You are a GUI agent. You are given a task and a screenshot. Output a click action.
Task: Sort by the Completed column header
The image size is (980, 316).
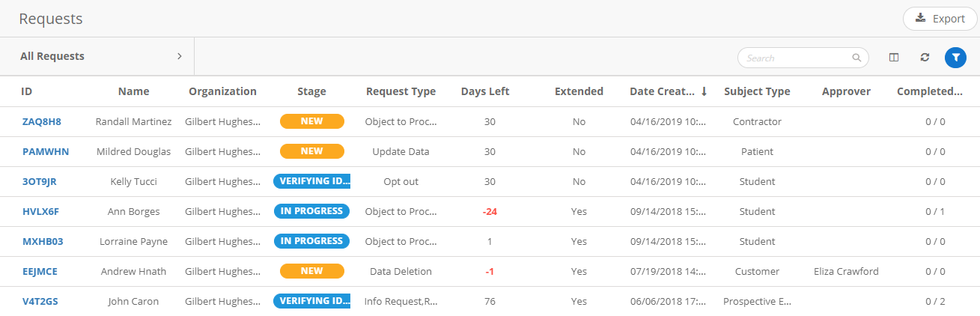[930, 91]
